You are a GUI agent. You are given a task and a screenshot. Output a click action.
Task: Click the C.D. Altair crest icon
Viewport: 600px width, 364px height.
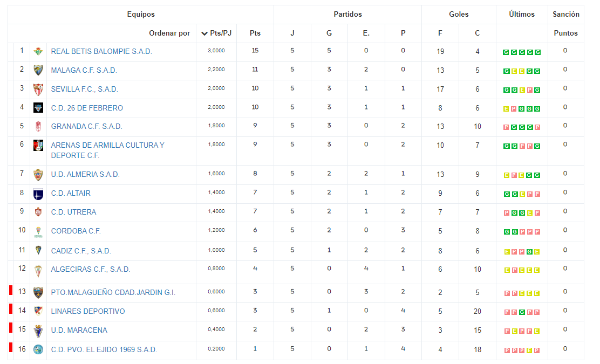pos(38,194)
